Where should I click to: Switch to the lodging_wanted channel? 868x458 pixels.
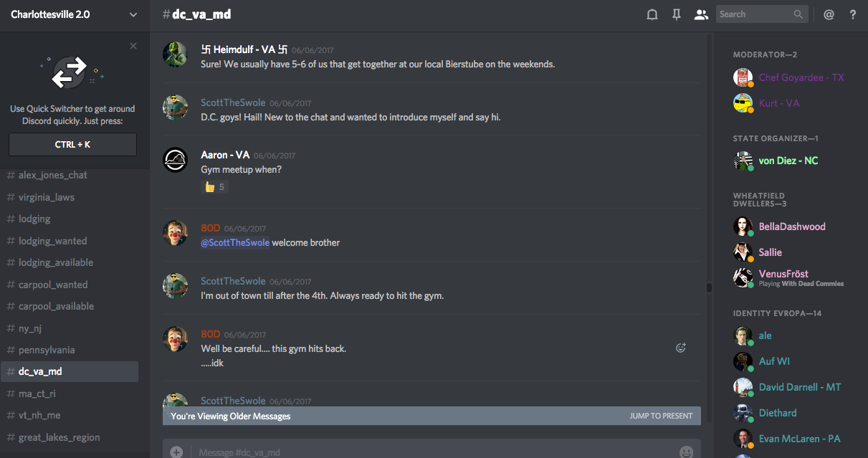tap(52, 241)
